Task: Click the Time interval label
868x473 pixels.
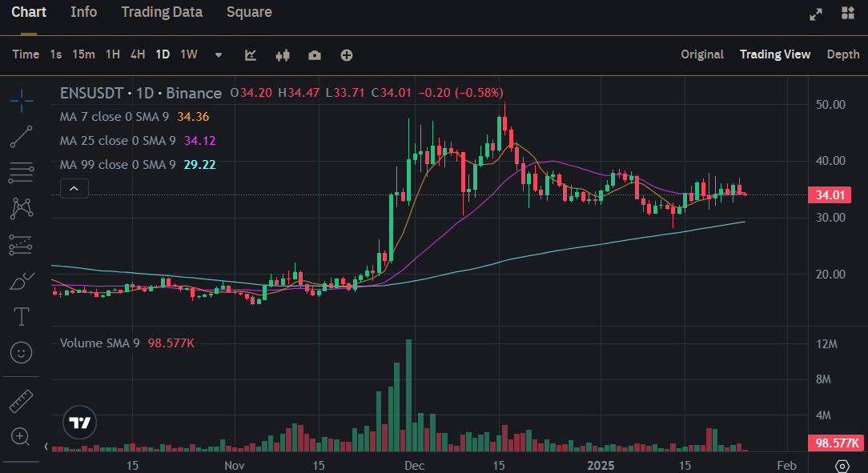Action: coord(26,54)
